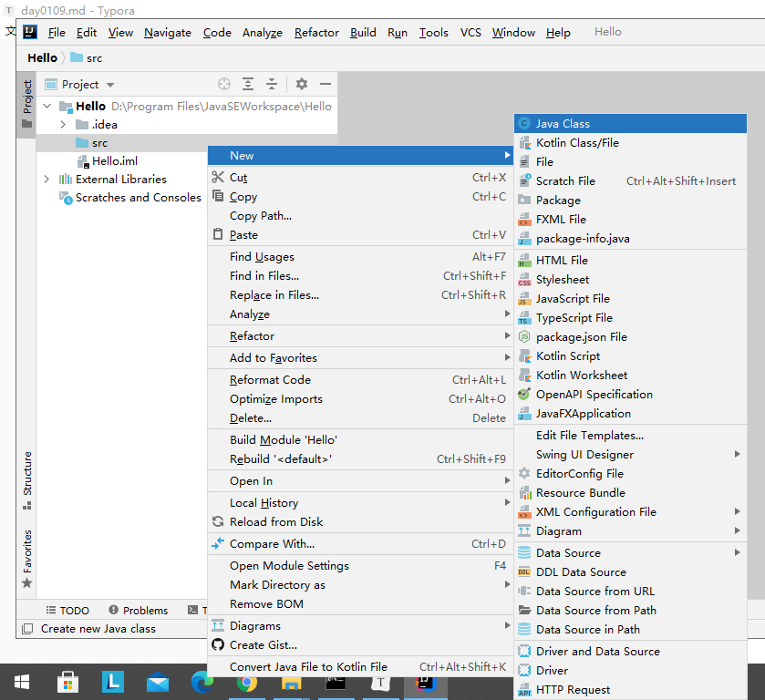Click the Kotlin Class/File icon
This screenshot has height=700, width=765.
(x=524, y=142)
